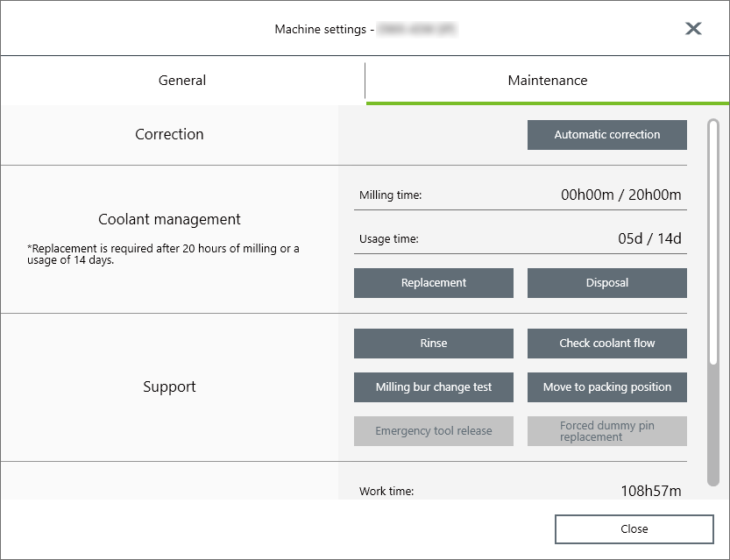730x560 pixels.
Task: Select the Maintenance tab
Action: [x=548, y=81]
